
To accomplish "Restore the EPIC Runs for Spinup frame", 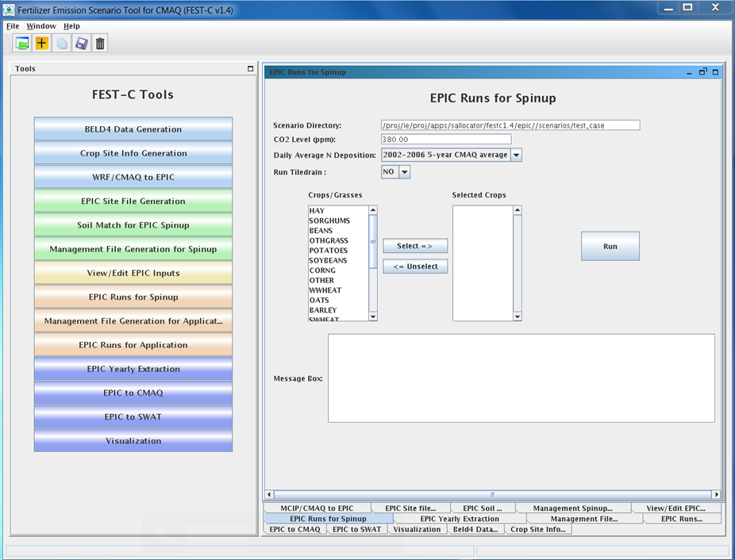I will pos(702,71).
